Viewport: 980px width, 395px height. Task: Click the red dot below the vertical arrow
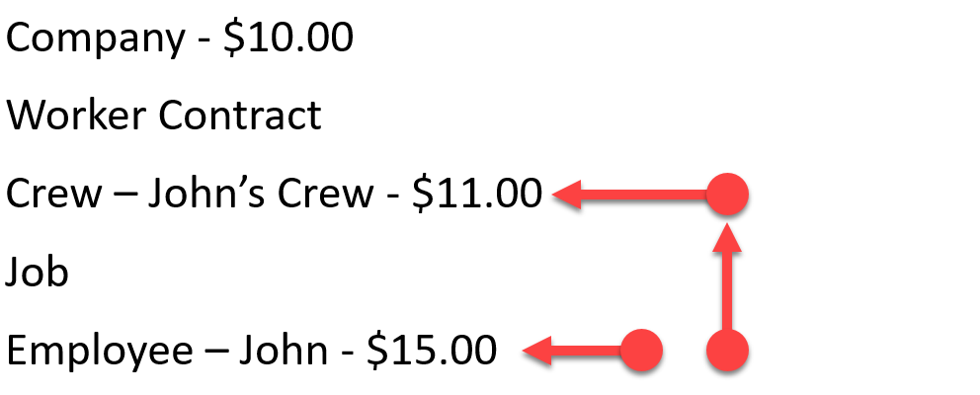[x=727, y=351]
